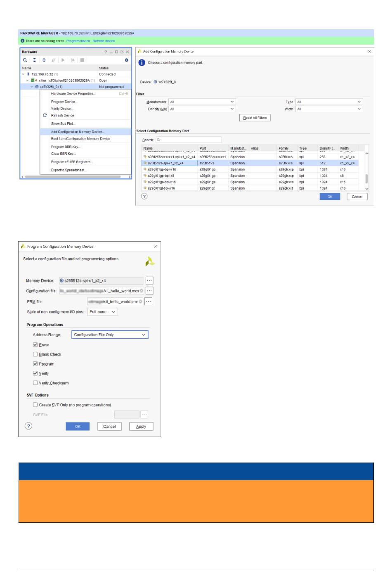Click the server icon next to 192.168.76.32
The width and height of the screenshot is (392, 586).
28,74
